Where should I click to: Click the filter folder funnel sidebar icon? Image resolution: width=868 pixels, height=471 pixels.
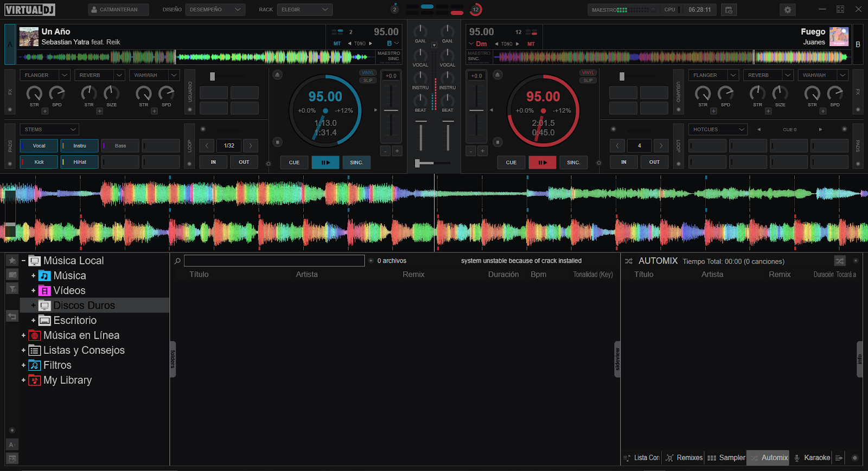click(12, 289)
